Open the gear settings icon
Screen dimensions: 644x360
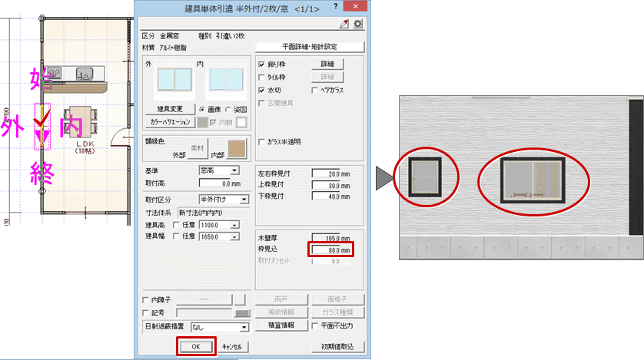(357, 24)
